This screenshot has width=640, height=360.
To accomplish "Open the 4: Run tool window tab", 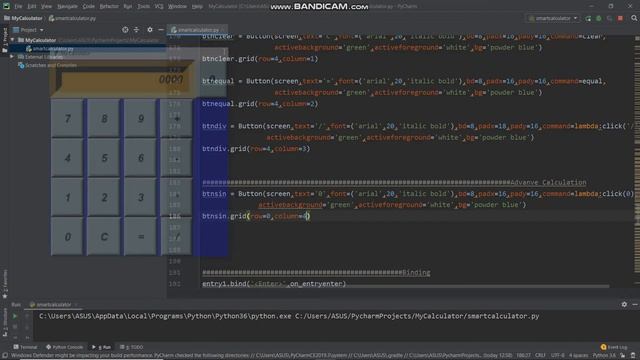I will [102, 347].
